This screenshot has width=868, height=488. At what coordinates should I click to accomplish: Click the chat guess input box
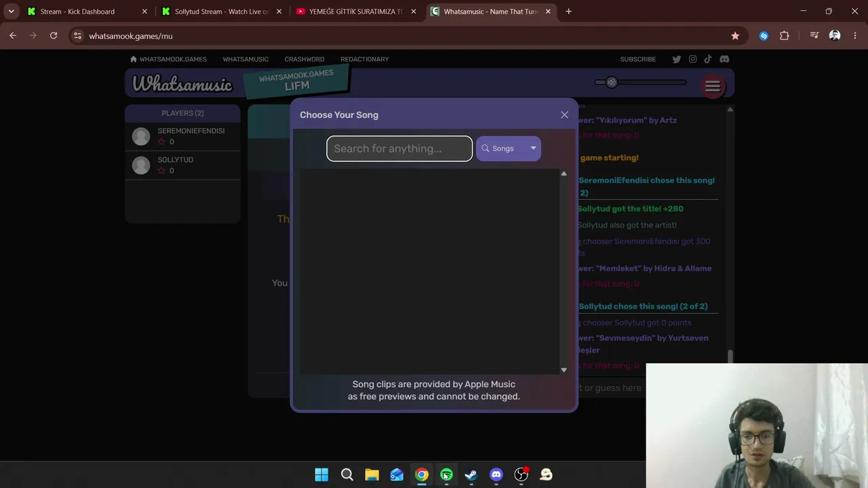click(611, 388)
